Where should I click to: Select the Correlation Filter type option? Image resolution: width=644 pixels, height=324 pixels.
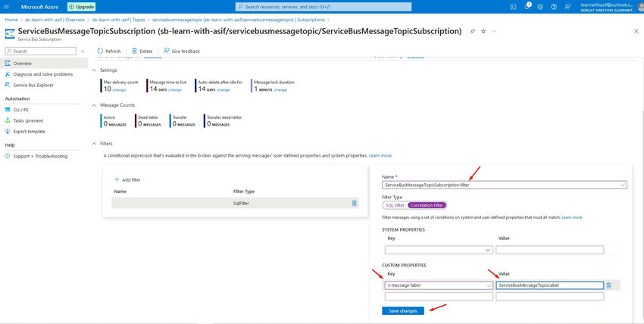click(427, 205)
